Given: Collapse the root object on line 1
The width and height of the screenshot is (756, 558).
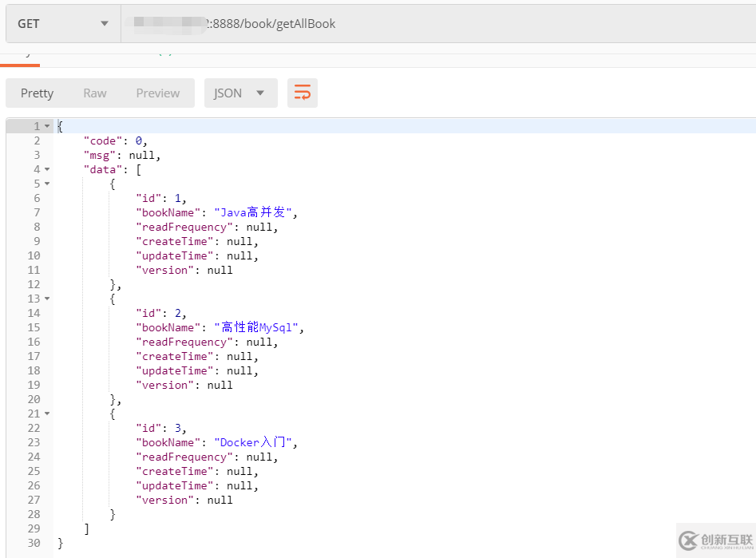Looking at the screenshot, I should [47, 127].
